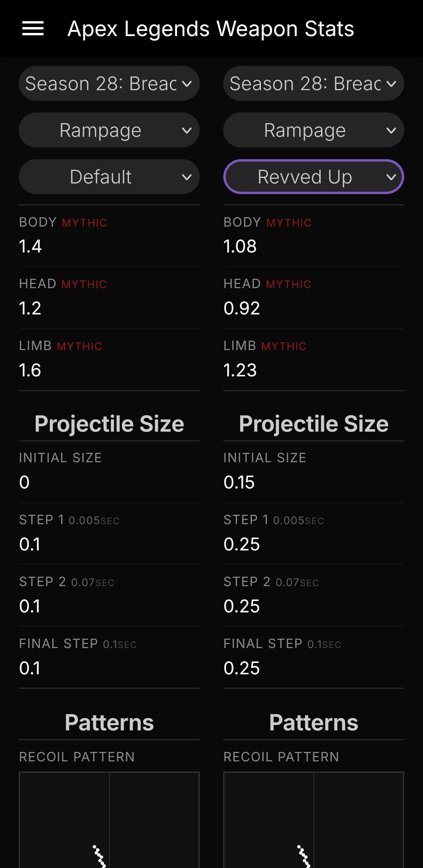Image resolution: width=423 pixels, height=868 pixels.
Task: Click chevron on left season selector
Action: pos(187,84)
